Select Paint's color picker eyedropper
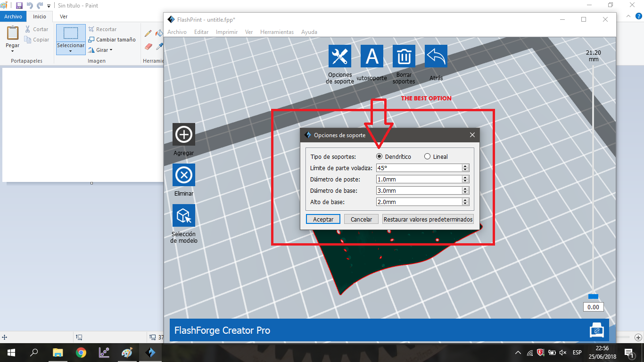The height and width of the screenshot is (362, 644). coord(159,47)
